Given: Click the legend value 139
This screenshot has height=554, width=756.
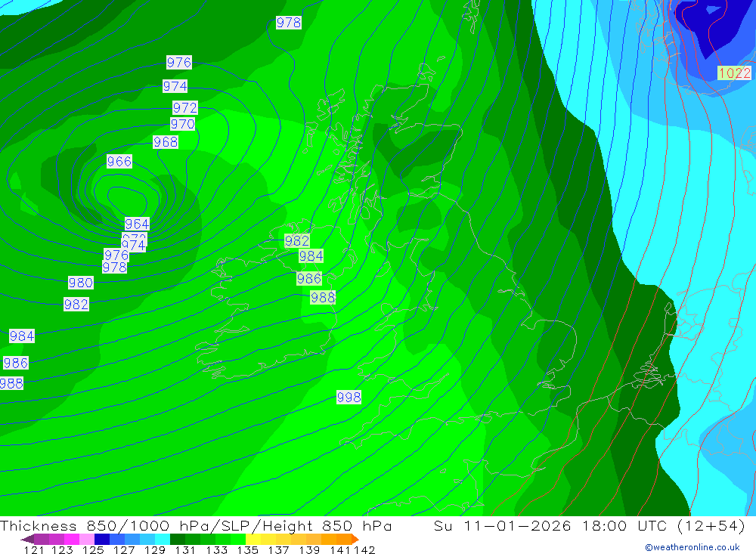Looking at the screenshot, I should [x=309, y=550].
